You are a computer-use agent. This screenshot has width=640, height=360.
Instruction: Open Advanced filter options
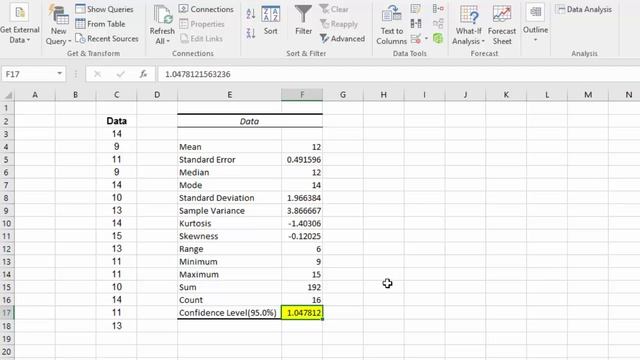(342, 39)
